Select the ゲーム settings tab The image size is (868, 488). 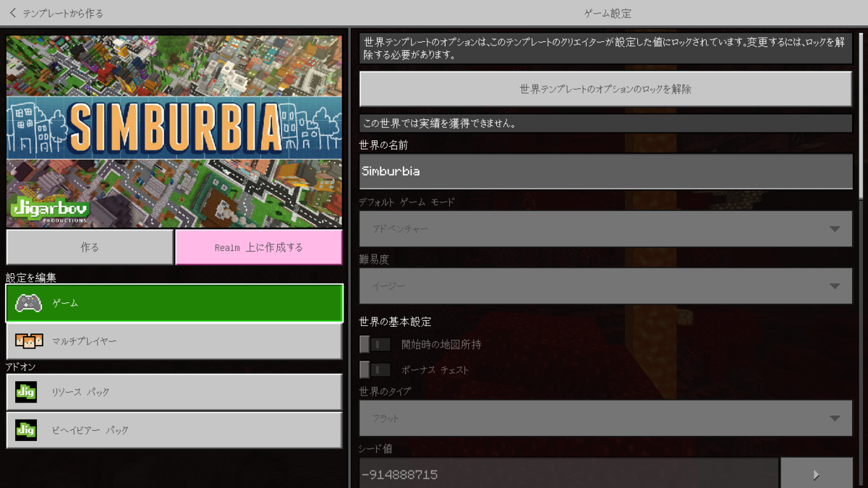pyautogui.click(x=174, y=303)
